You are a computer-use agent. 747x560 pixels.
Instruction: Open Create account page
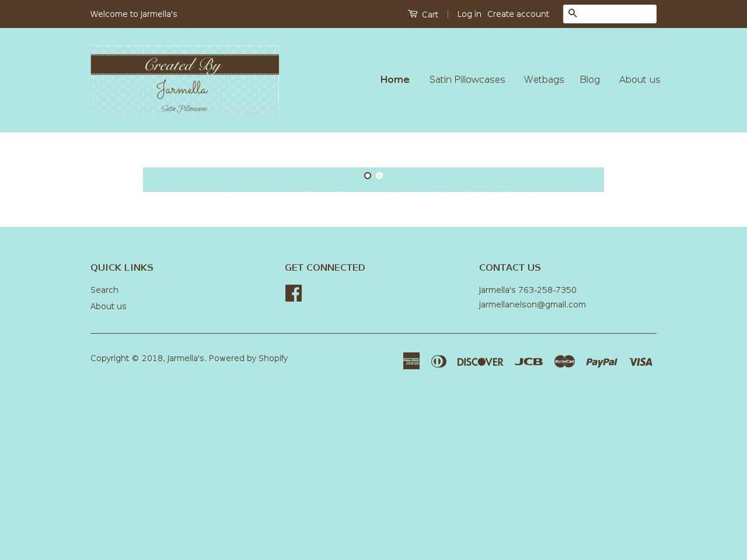point(518,14)
